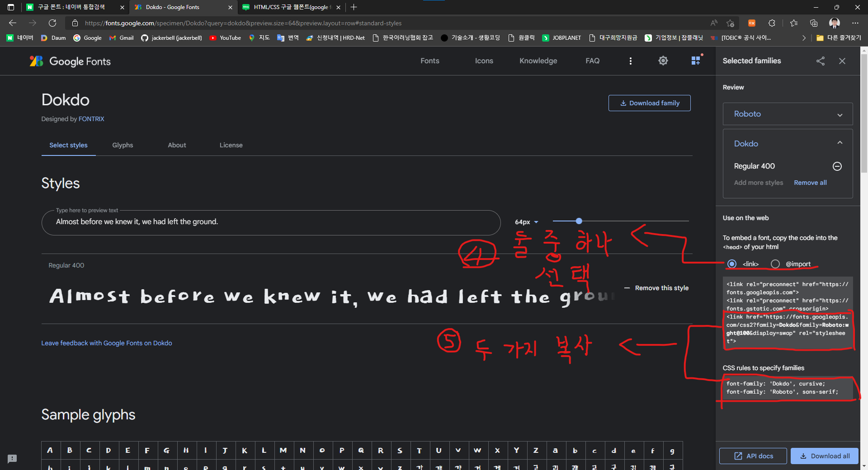Click the glyph A in Sample glyphs
Screen dimensions: 868x470
tap(50, 451)
